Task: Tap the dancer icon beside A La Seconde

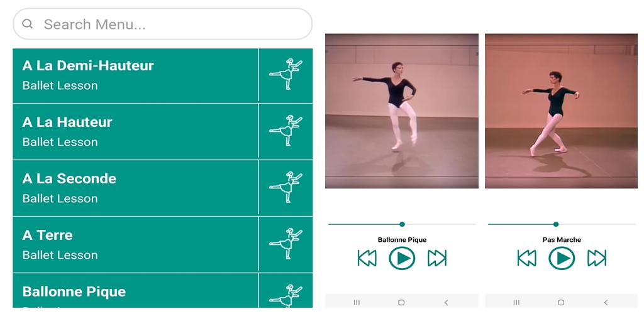Action: pyautogui.click(x=286, y=187)
